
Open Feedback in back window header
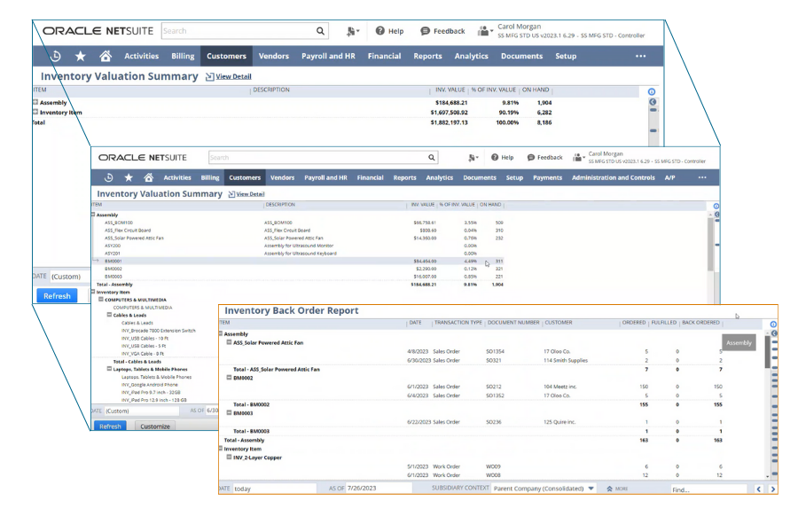point(442,31)
